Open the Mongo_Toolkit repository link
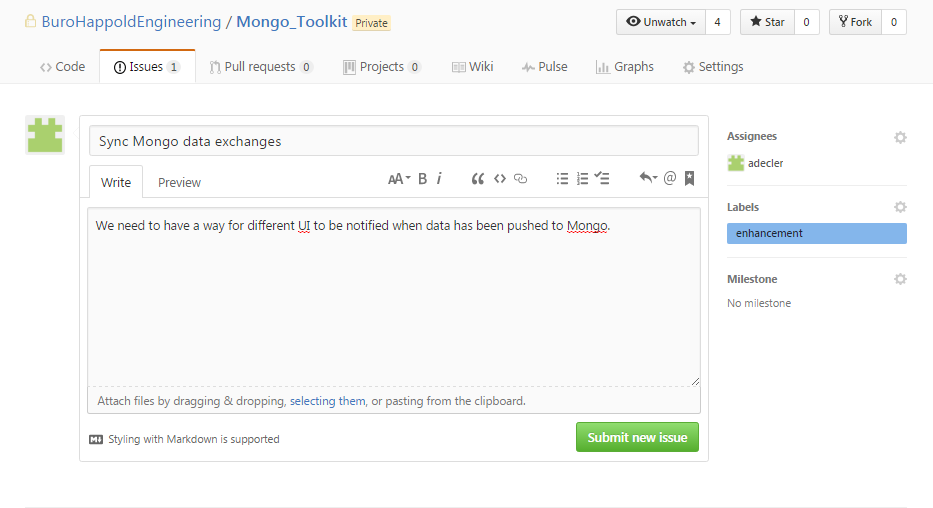Viewport: 933px width, 508px height. [292, 22]
